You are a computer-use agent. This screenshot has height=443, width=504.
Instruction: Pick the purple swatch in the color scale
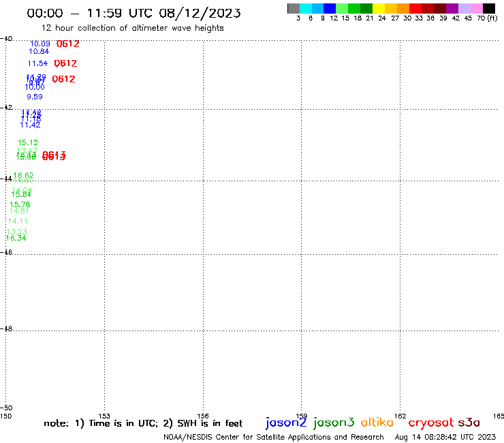pos(452,8)
